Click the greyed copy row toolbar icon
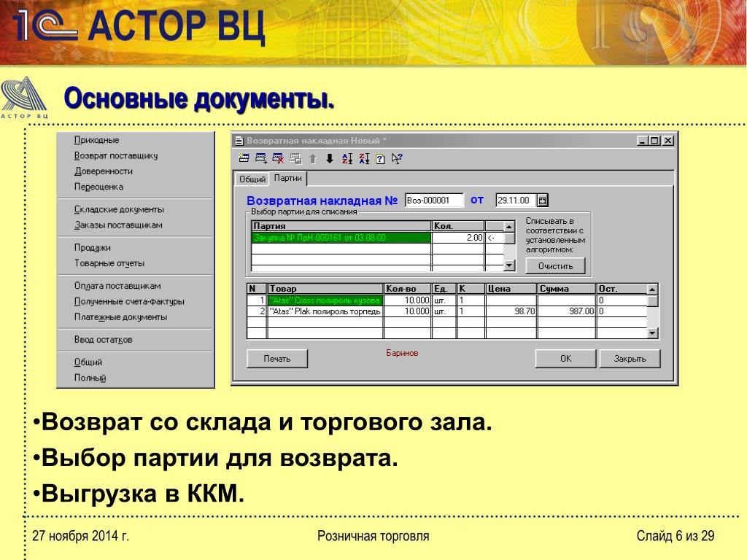 tap(295, 158)
